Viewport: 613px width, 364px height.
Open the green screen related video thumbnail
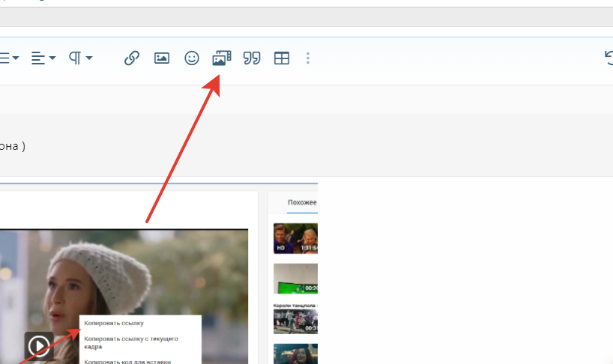(295, 279)
